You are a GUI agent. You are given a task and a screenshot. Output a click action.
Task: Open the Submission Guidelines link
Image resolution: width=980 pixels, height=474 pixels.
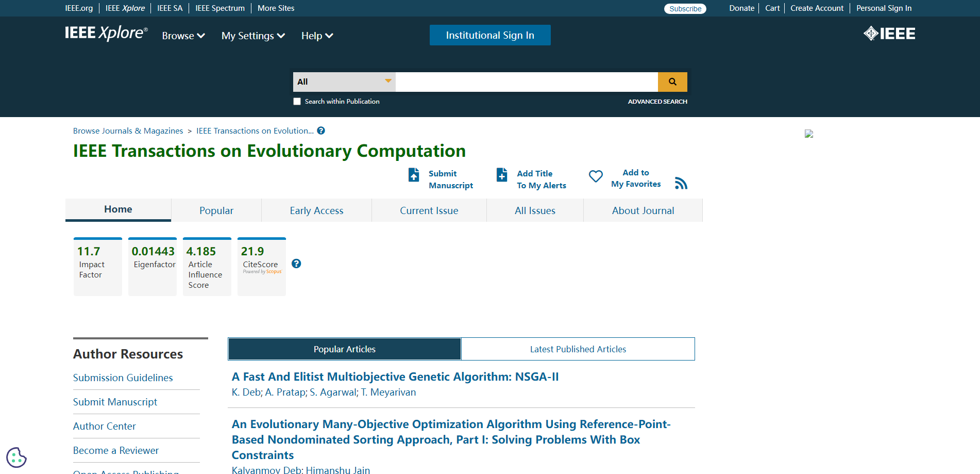click(x=123, y=378)
